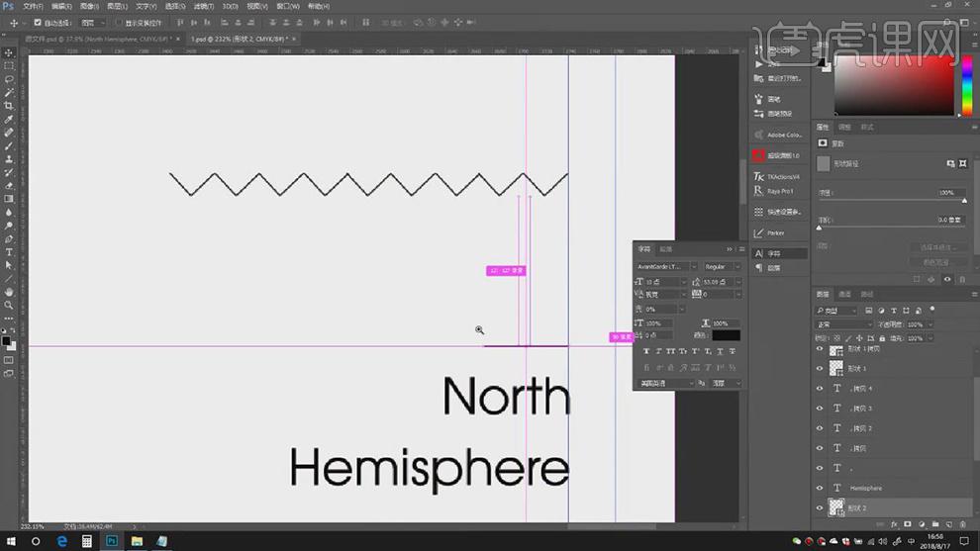Select the Lasso tool

(x=9, y=79)
